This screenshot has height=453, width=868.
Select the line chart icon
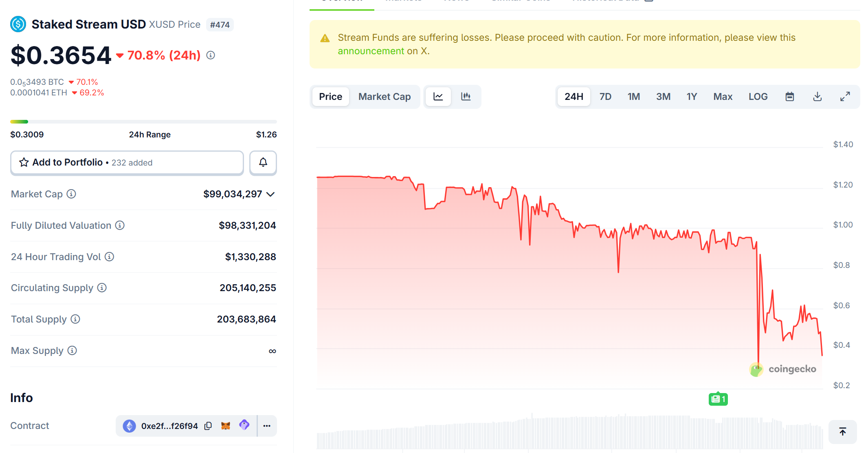[438, 97]
